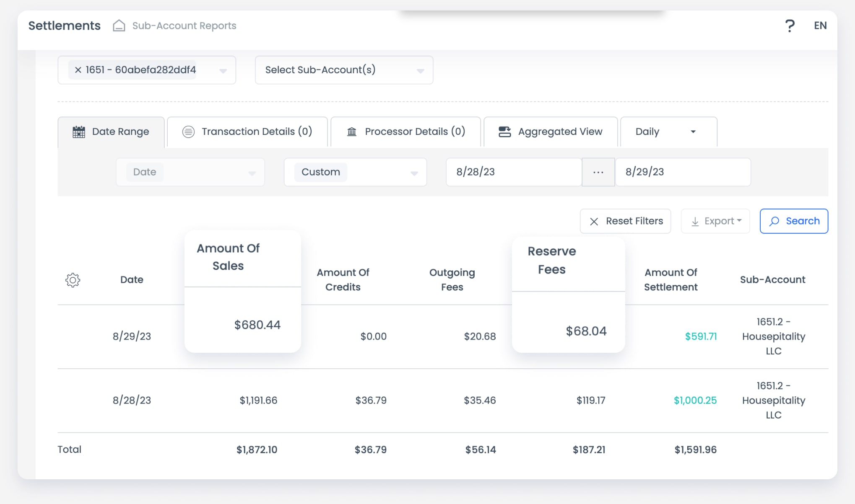
Task: Remove the 1651 account tag with X
Action: coord(78,70)
